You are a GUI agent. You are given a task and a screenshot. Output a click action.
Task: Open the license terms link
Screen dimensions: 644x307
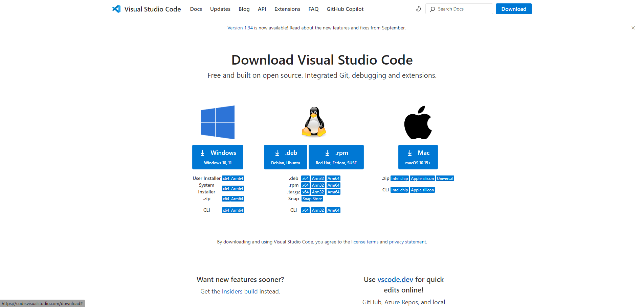tap(365, 242)
